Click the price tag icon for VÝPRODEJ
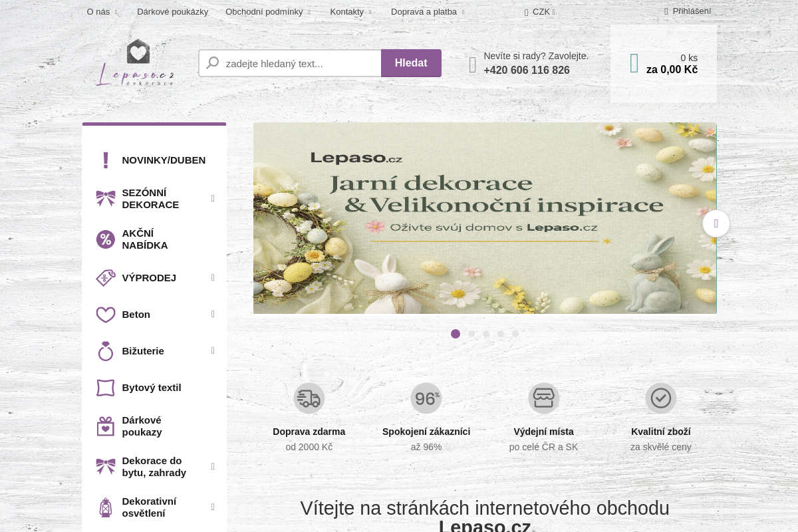Image resolution: width=798 pixels, height=532 pixels. point(106,277)
